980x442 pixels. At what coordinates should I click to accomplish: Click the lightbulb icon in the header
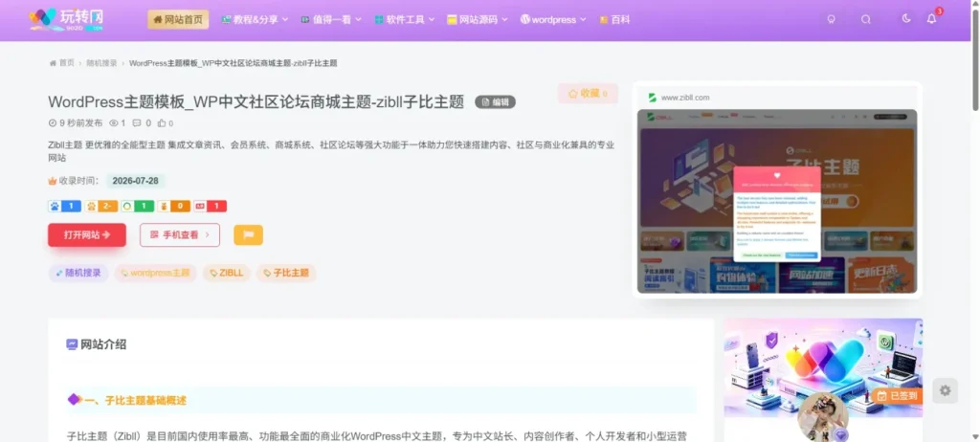coord(832,19)
